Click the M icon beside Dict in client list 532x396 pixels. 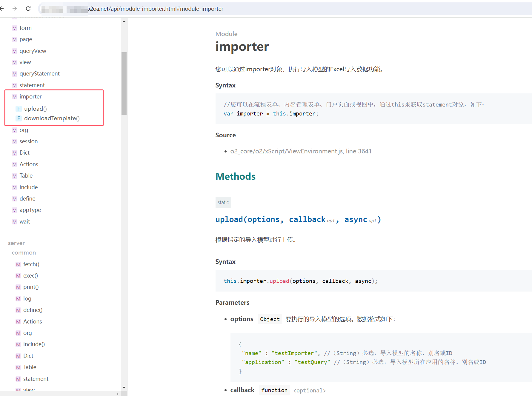14,153
